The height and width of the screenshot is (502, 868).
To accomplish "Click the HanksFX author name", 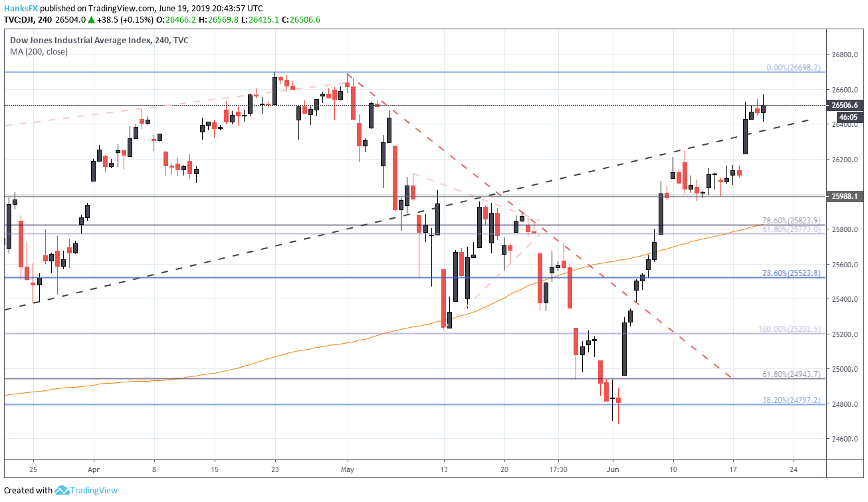I will pyautogui.click(x=21, y=9).
